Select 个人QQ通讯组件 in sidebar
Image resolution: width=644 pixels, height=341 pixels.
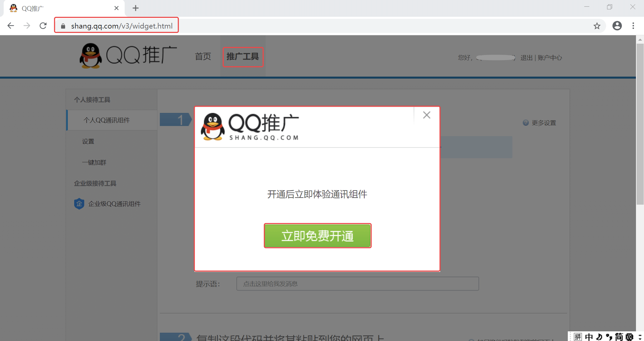point(112,120)
